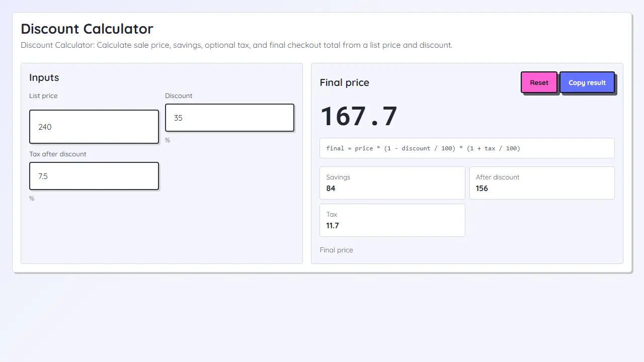644x362 pixels.
Task: Click the Inputs section heading
Action: [x=44, y=77]
